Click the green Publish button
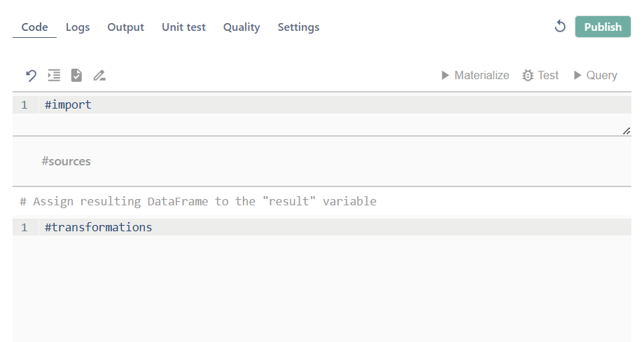The height and width of the screenshot is (342, 644). (603, 27)
